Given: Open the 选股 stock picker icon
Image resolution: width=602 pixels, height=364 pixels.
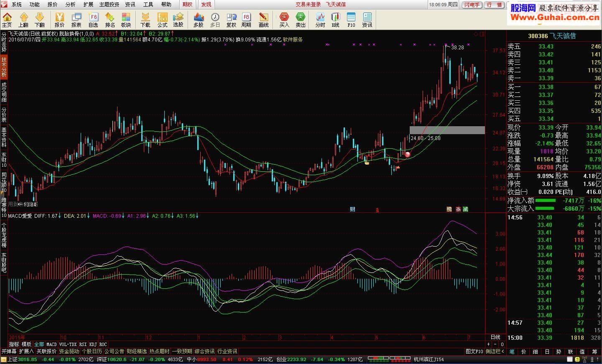Looking at the screenshot, I should pos(179,20).
